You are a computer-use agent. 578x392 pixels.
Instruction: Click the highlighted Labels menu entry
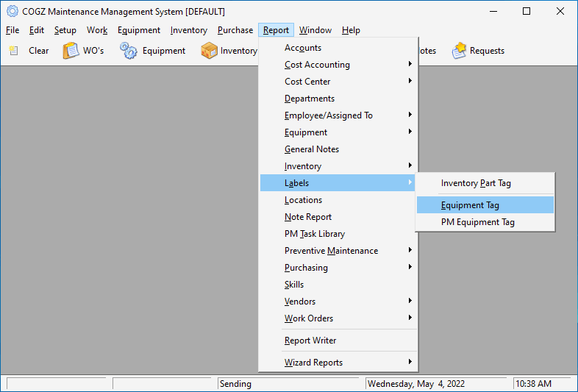pos(338,183)
